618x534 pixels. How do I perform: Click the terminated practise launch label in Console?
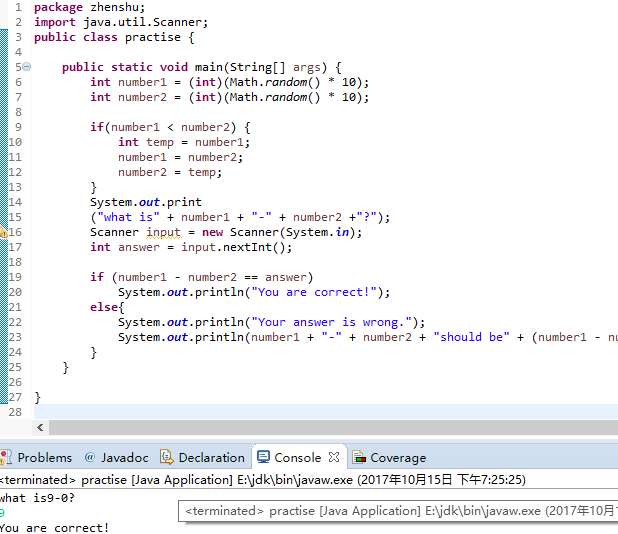tap(262, 480)
